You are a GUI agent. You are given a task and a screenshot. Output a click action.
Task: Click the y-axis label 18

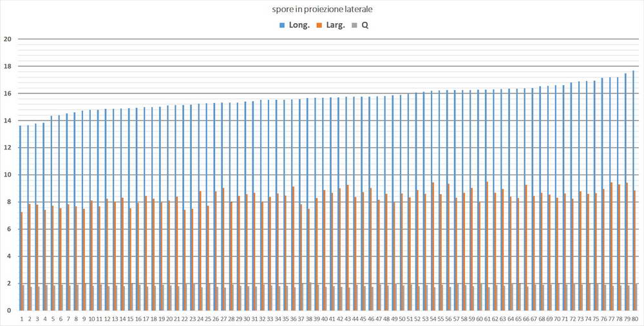6,66
